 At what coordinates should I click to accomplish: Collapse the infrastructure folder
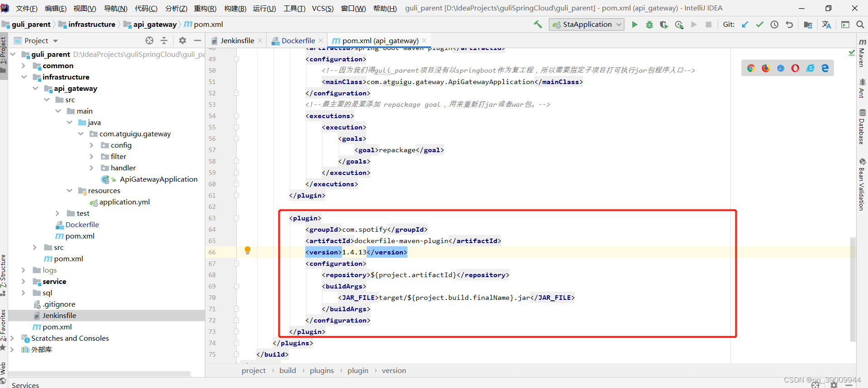(x=24, y=77)
